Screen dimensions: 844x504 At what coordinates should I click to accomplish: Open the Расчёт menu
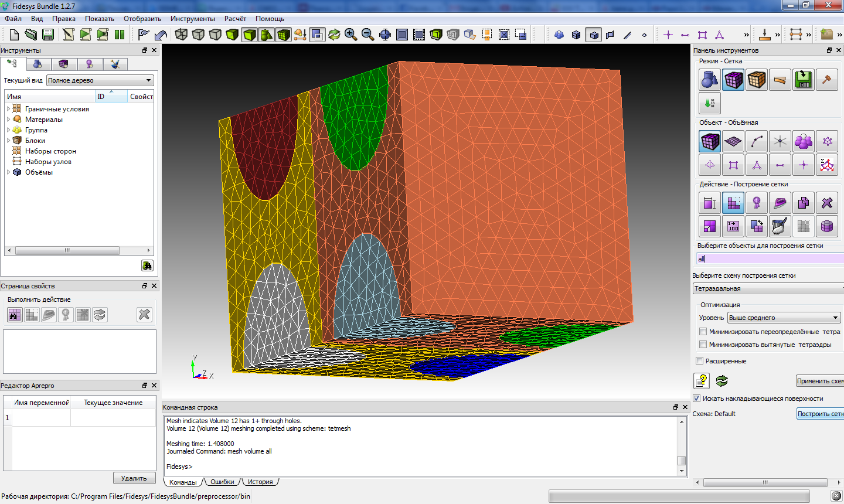pos(235,19)
